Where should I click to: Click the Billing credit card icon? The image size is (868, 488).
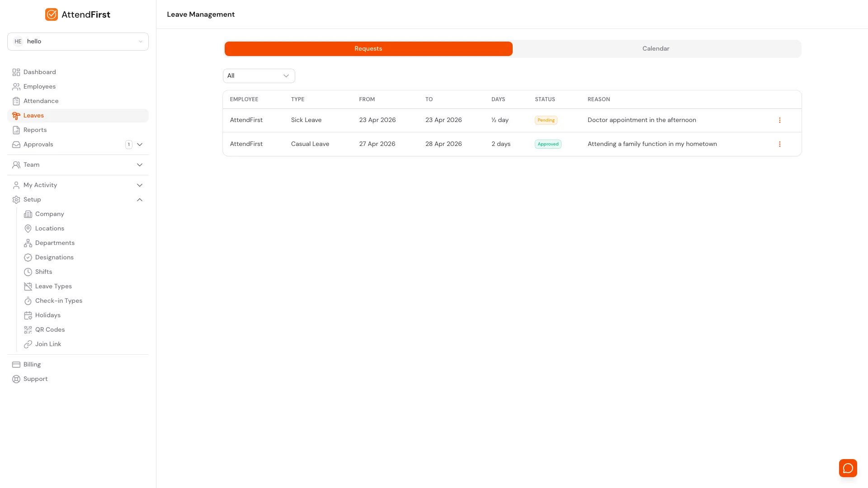(x=16, y=365)
